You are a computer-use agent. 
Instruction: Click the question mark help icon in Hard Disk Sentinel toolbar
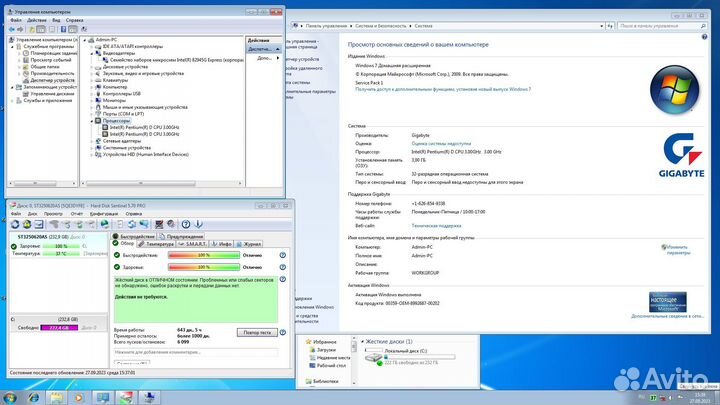(186, 224)
